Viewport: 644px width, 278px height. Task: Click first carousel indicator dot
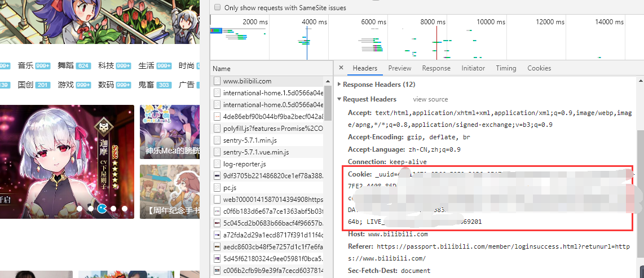pyautogui.click(x=80, y=209)
